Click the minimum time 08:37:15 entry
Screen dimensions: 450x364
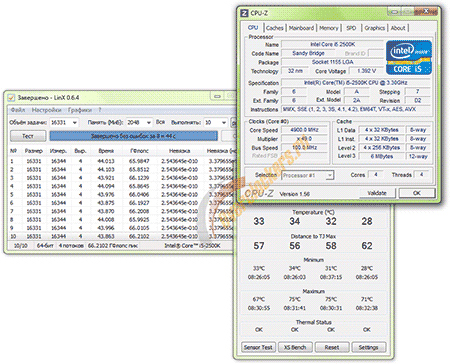(331, 277)
